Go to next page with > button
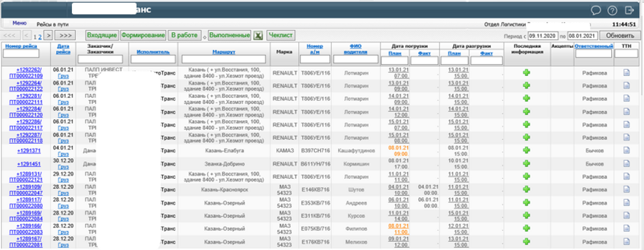Viewport: 644px width, 250px height. (48, 36)
